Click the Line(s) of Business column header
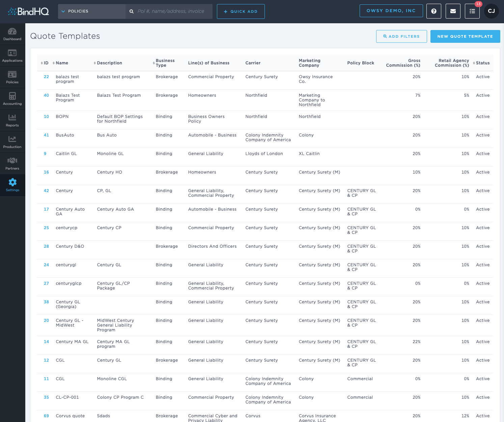Screen dimensions: 504x422 [x=209, y=63]
